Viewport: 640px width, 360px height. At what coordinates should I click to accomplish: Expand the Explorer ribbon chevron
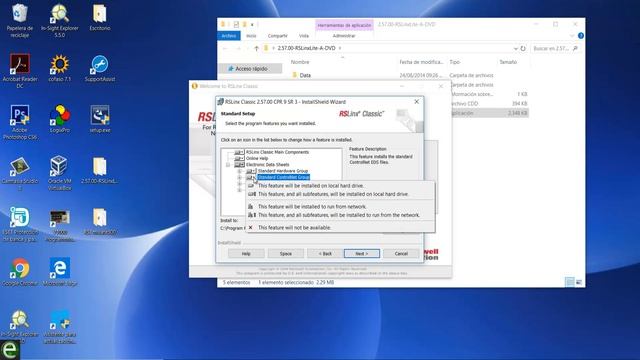tap(572, 36)
